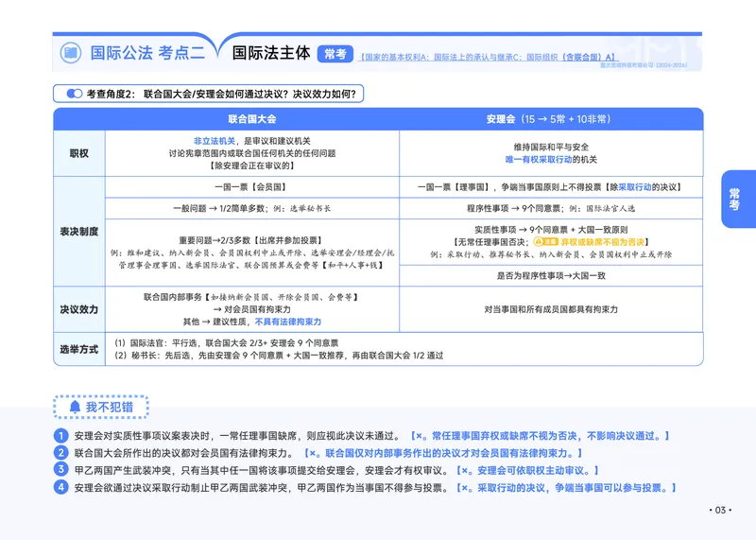The image size is (756, 540).
Task: Select numbered circle 4 before 安理会欲通过决议
Action: 60,487
